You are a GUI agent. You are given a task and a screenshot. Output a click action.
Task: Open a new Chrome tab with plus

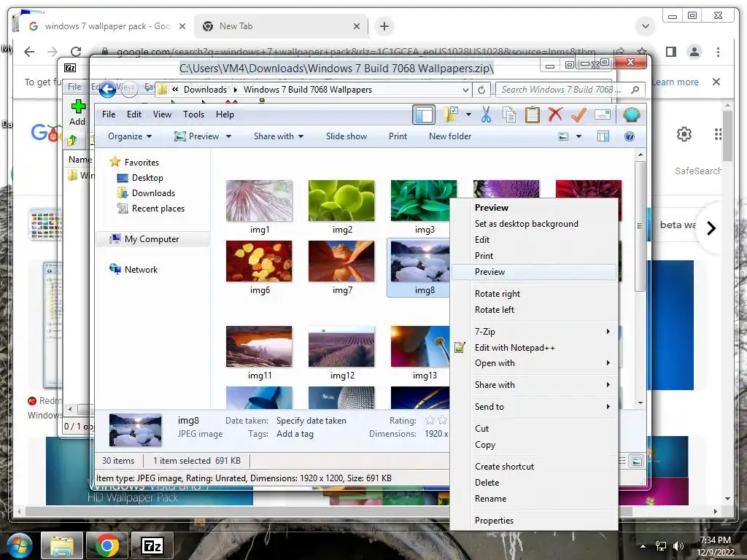click(384, 26)
